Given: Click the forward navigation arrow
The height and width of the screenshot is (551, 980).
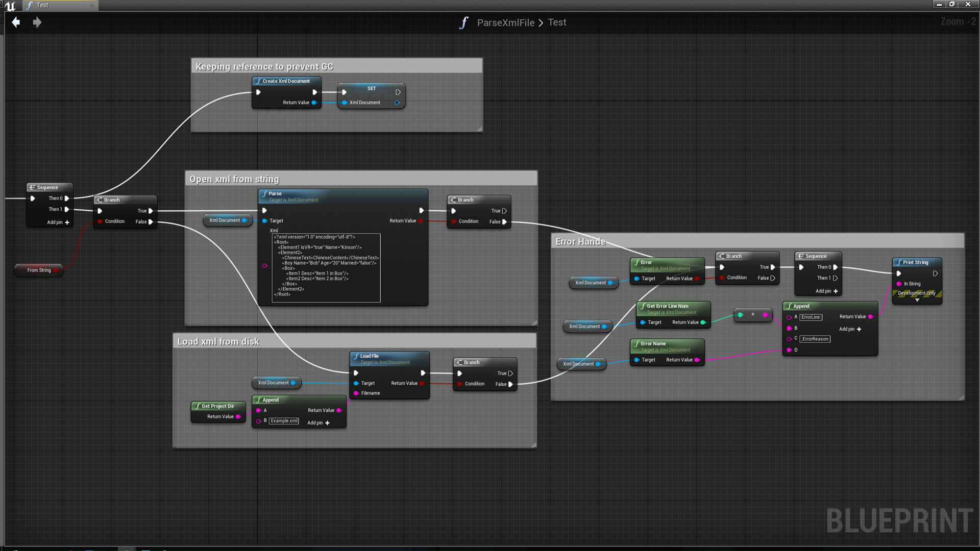Looking at the screenshot, I should coord(37,22).
